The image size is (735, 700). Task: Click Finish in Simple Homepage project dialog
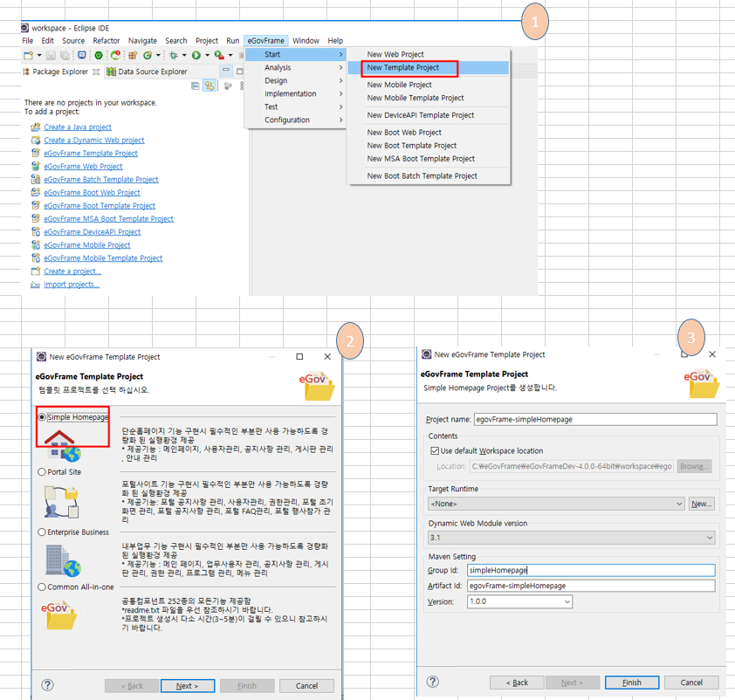[x=631, y=683]
